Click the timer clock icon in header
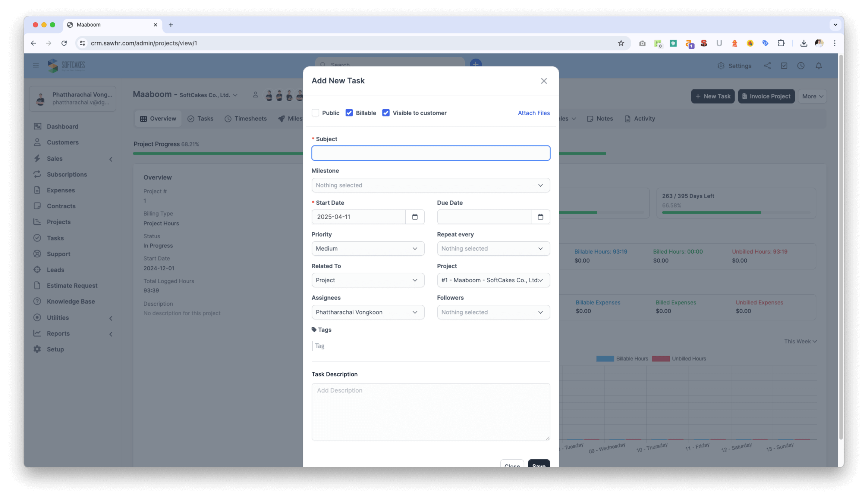Viewport: 868px width, 499px height. (801, 65)
